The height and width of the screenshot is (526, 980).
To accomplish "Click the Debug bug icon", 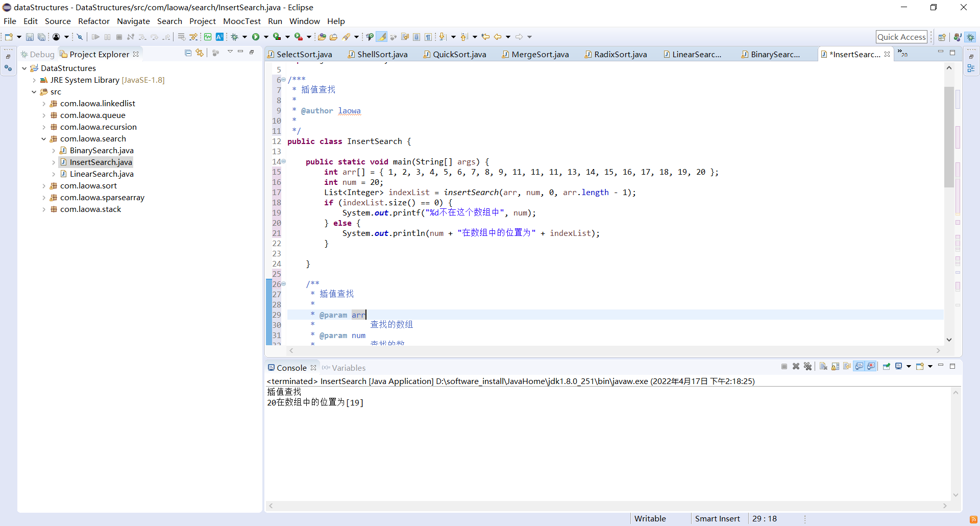I will coord(234,37).
